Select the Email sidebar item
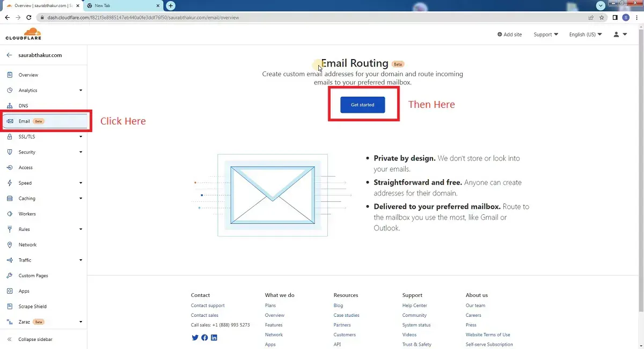The image size is (644, 349). tap(43, 121)
